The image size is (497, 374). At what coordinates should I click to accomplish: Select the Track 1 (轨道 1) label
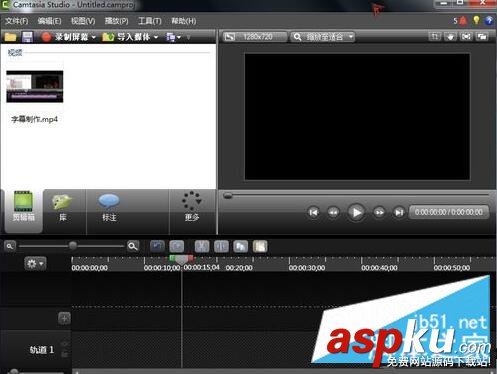click(x=42, y=350)
